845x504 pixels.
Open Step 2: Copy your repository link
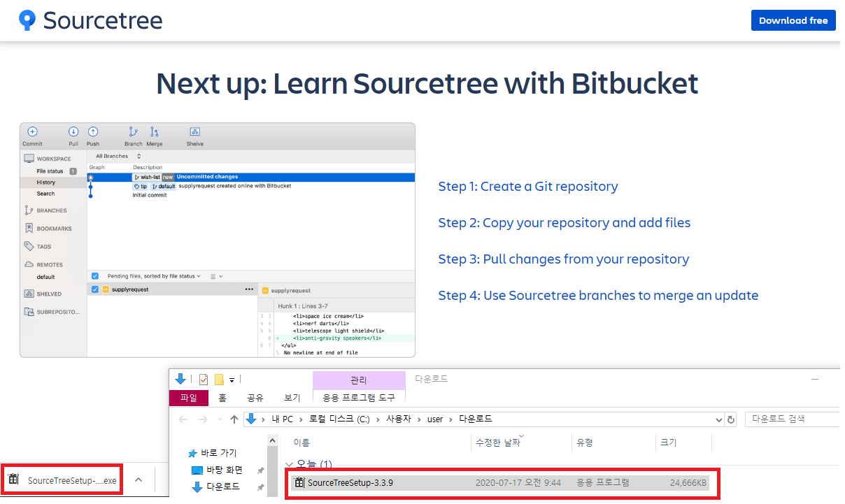[x=564, y=223]
